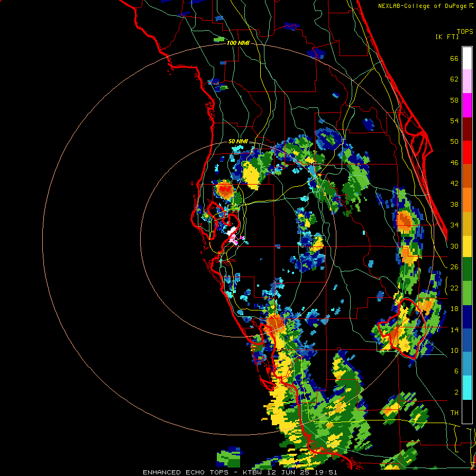This screenshot has width=476, height=476.
Task: Click the red-orange storm cell north of Tampa Bay
Action: (x=225, y=190)
